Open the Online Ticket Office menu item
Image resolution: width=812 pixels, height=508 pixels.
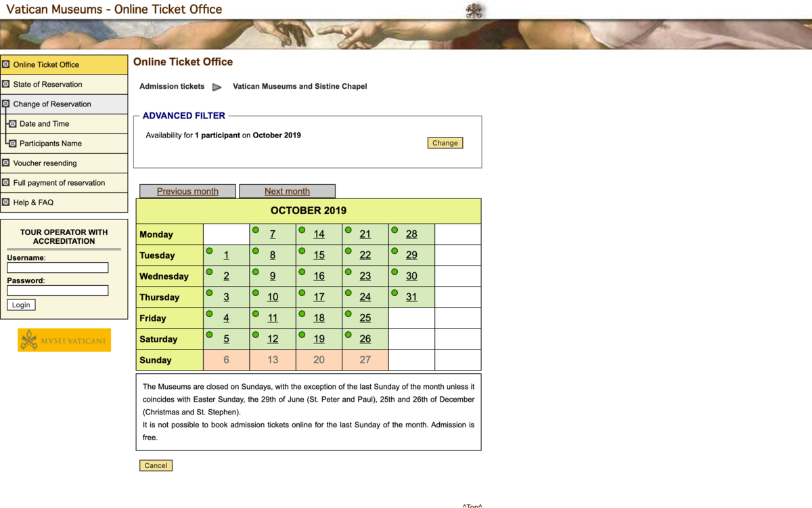64,64
